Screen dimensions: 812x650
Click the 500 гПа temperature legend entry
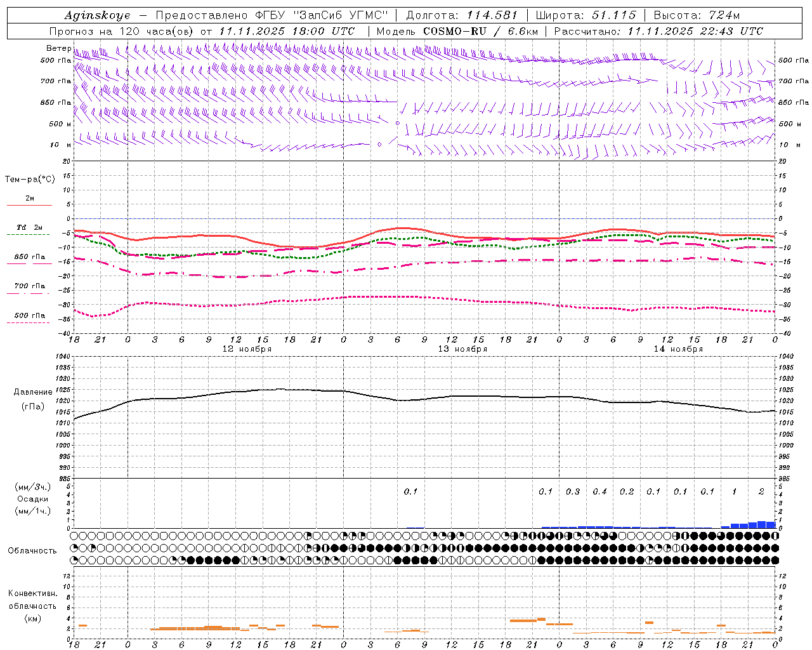30,315
